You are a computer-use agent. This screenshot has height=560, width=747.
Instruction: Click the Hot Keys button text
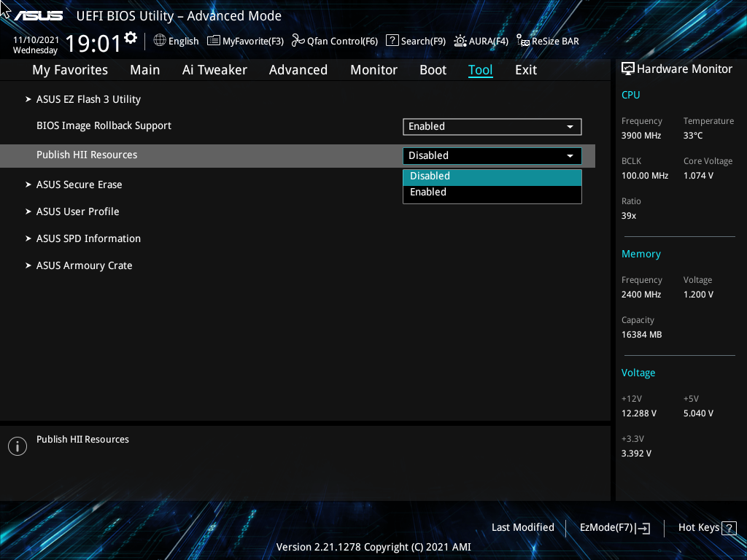[x=699, y=528]
